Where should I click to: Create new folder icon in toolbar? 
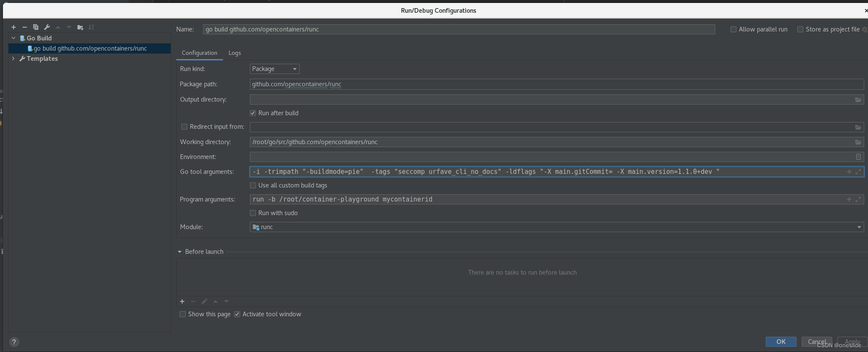click(x=80, y=27)
